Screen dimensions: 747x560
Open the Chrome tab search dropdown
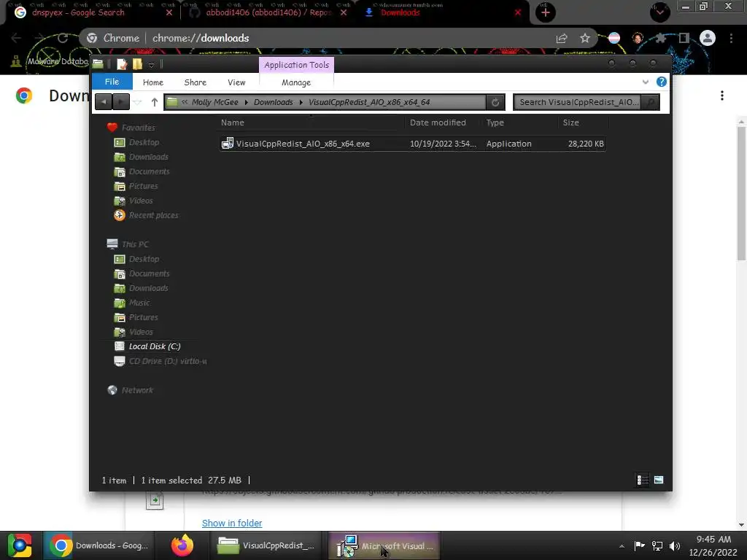659,12
